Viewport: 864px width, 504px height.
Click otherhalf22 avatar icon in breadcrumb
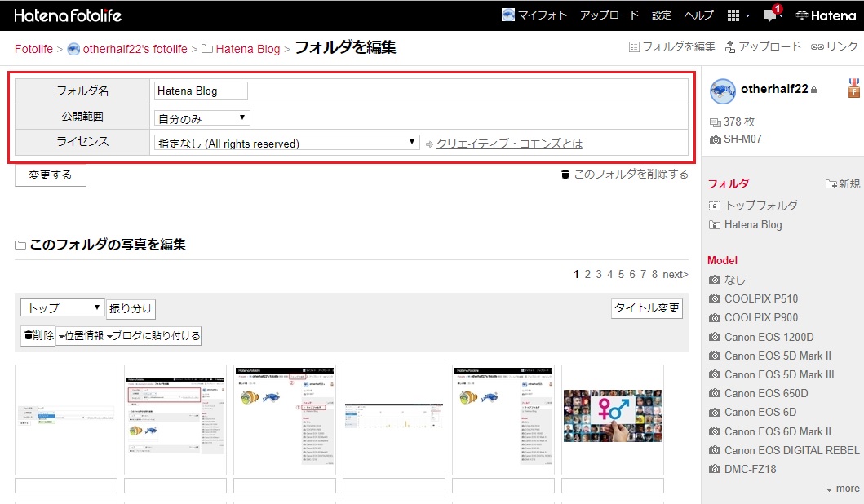tap(73, 49)
